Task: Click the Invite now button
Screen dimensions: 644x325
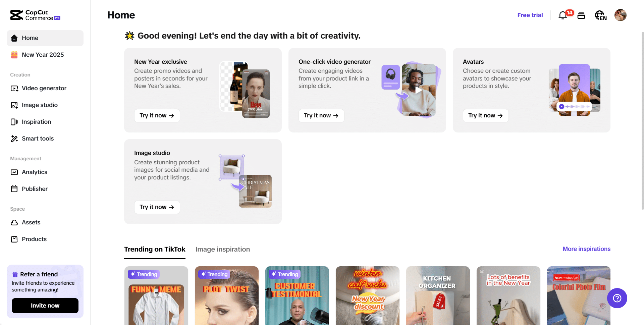Action: click(x=45, y=306)
